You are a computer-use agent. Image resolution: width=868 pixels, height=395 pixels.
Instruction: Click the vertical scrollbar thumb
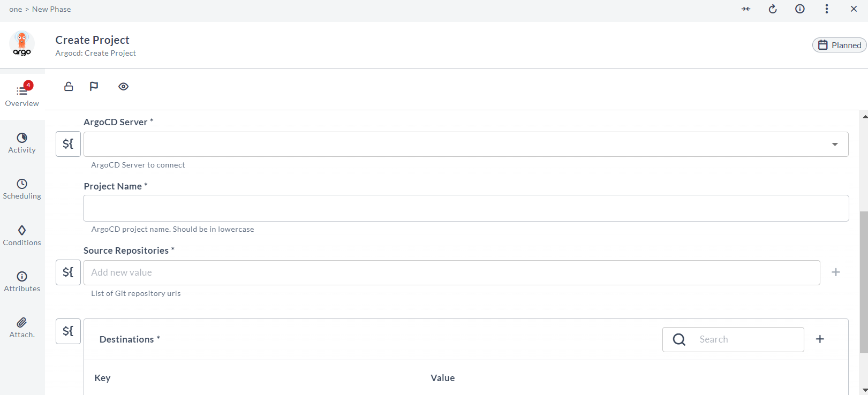tap(864, 282)
